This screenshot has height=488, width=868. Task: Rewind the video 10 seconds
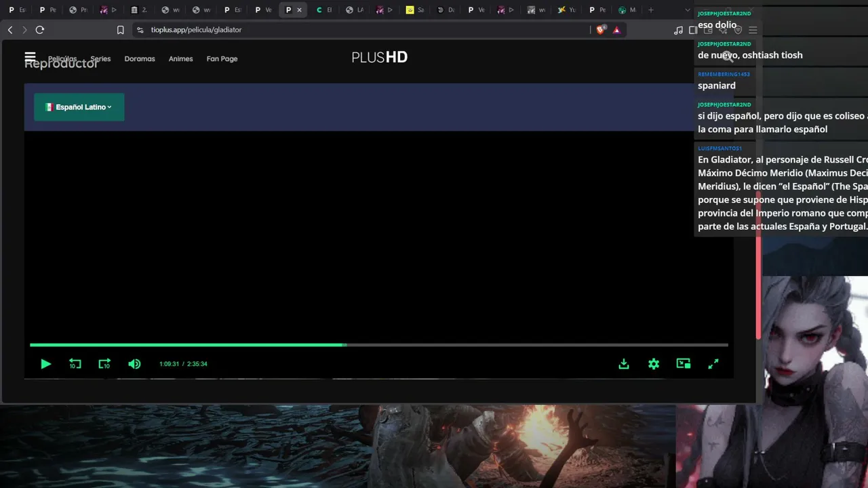click(75, 364)
